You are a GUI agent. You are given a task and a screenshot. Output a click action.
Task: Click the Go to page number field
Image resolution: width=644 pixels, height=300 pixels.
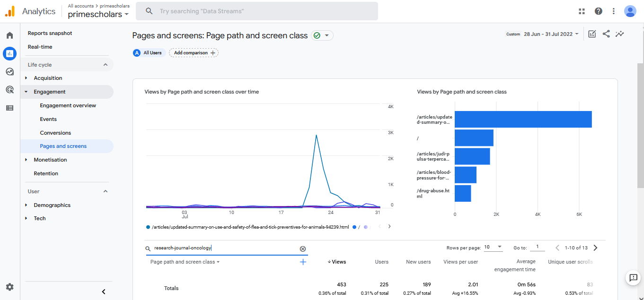537,247
